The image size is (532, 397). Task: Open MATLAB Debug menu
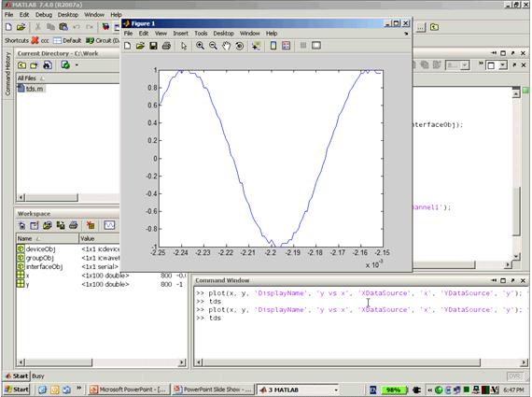[44, 15]
